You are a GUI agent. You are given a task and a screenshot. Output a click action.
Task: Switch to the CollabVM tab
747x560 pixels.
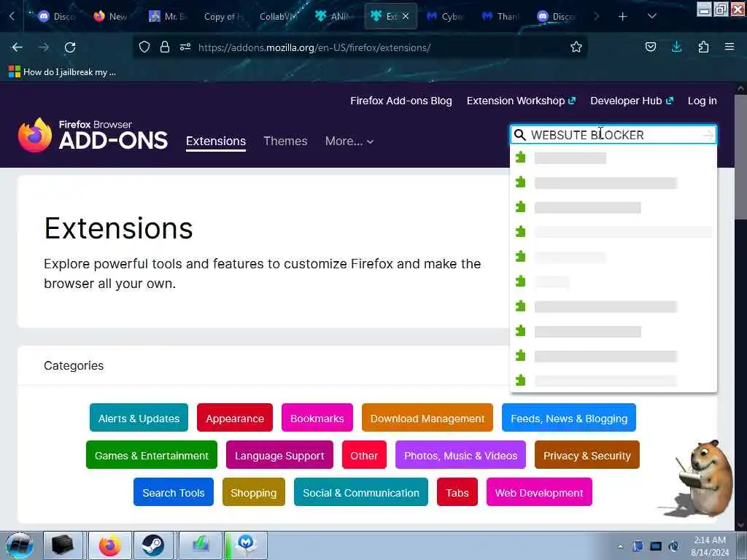tap(279, 17)
